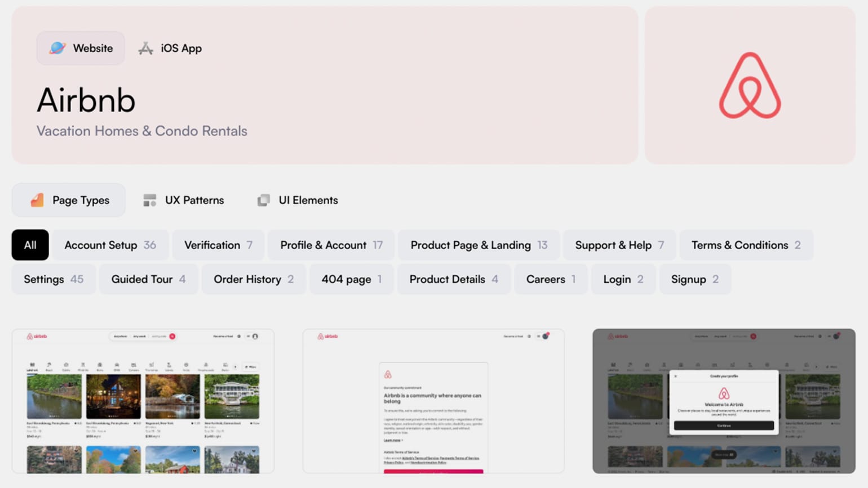The width and height of the screenshot is (868, 488).
Task: Click the large Airbnb logo
Action: pyautogui.click(x=750, y=86)
